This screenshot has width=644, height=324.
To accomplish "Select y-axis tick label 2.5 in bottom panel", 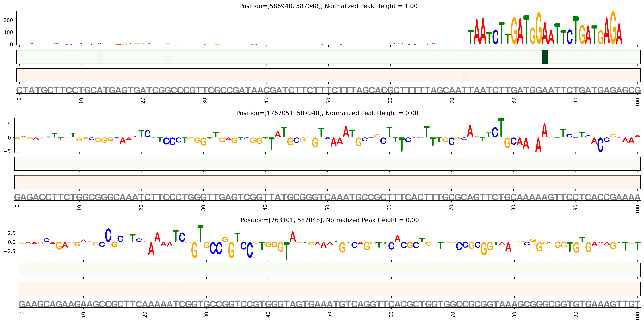I will [x=12, y=233].
